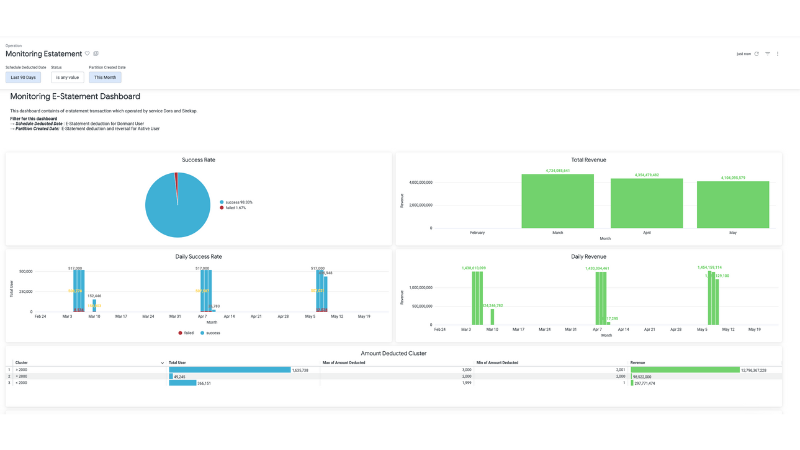
Task: Select the Success Rate tile title
Action: point(198,160)
